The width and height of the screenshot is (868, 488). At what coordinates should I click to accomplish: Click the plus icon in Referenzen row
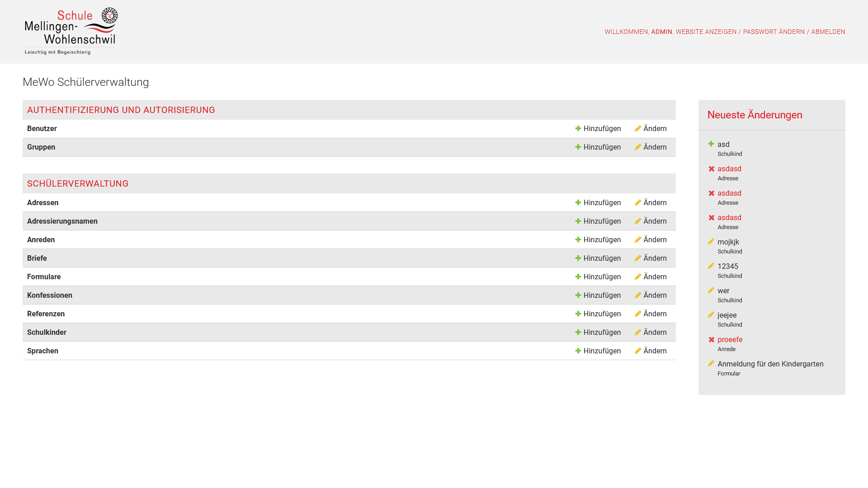pos(578,314)
